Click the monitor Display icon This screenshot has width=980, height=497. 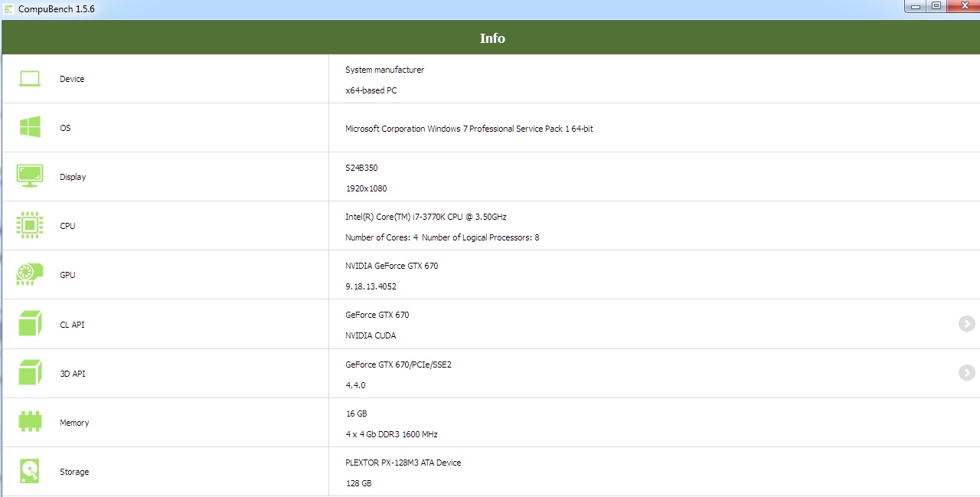(x=30, y=176)
